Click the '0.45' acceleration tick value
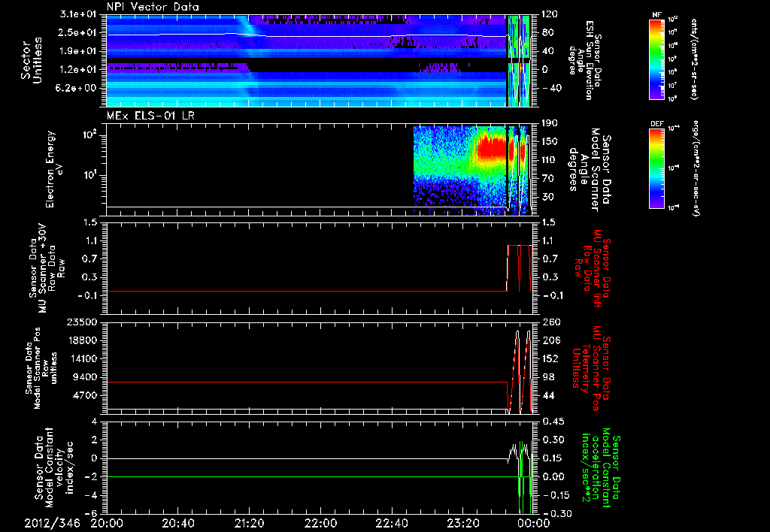The image size is (770, 532). (x=553, y=422)
